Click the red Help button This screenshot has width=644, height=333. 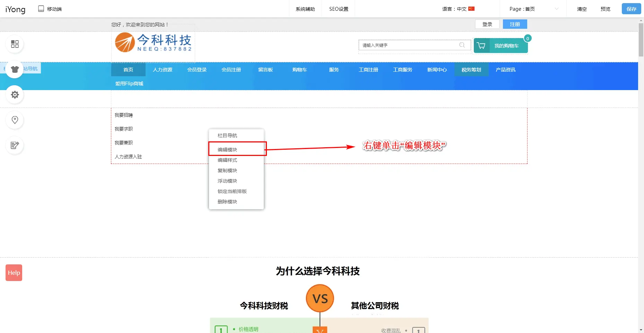[x=14, y=273]
